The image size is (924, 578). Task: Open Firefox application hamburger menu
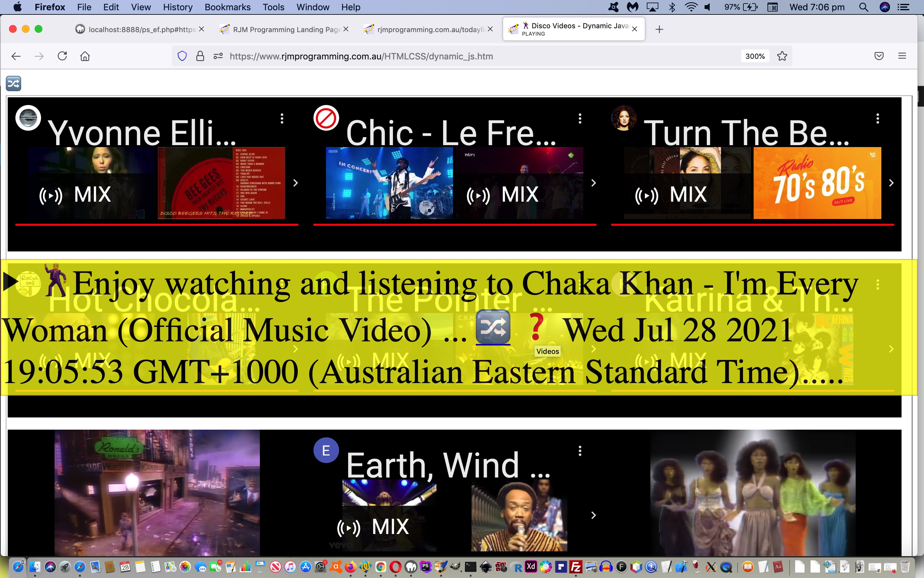[x=902, y=56]
